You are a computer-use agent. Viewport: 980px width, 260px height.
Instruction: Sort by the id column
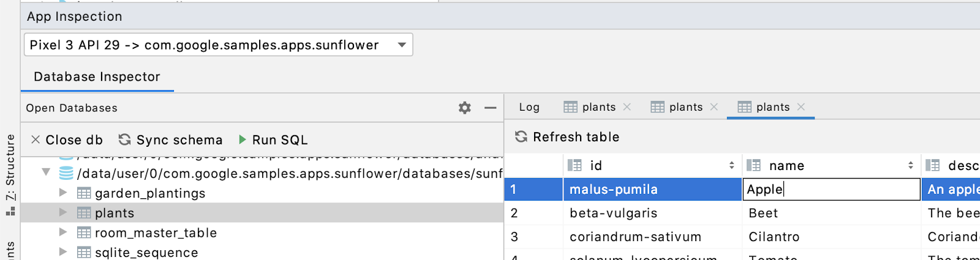click(731, 165)
